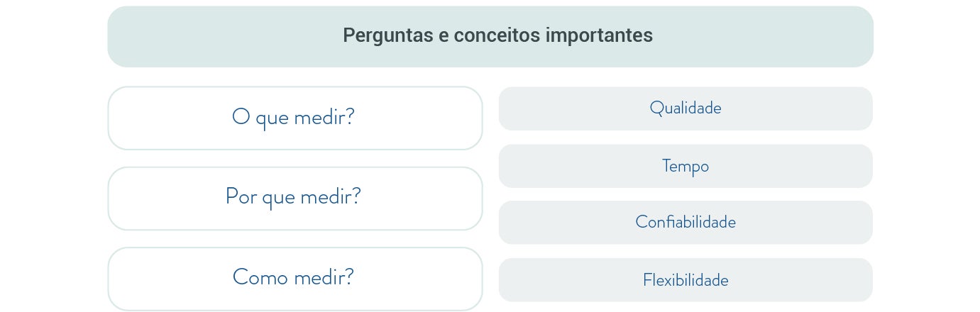
Task: Pick the last question in the left column
Action: (x=294, y=278)
